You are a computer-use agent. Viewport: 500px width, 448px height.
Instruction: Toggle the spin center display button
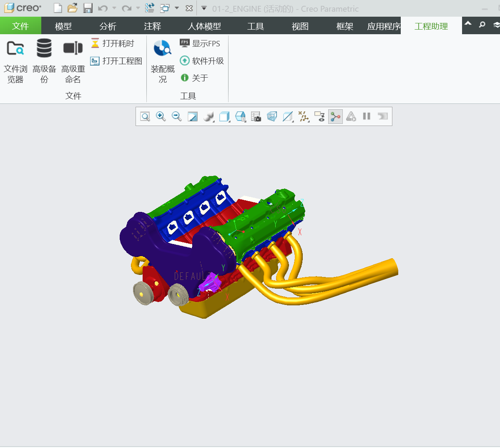pos(335,116)
